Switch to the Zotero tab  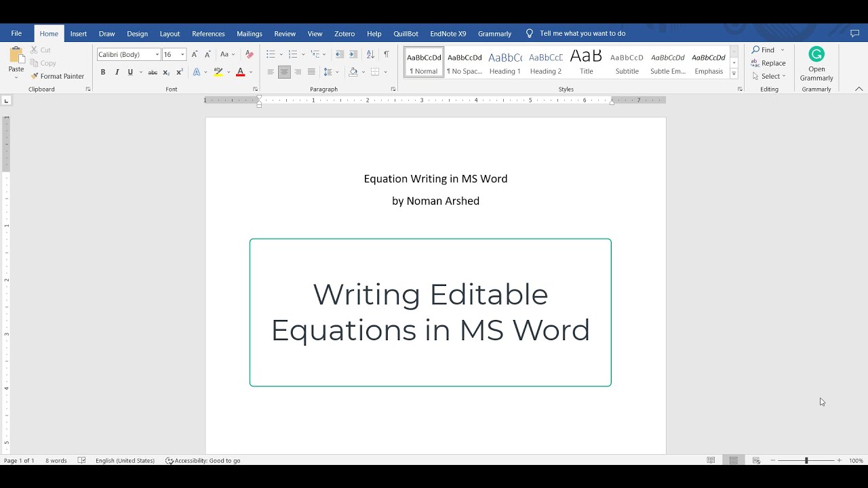(x=344, y=34)
